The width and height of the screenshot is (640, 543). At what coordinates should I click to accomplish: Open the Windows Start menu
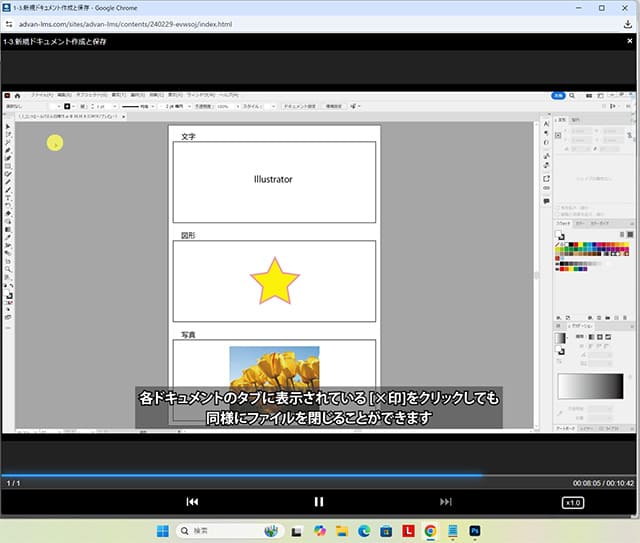pyautogui.click(x=162, y=530)
